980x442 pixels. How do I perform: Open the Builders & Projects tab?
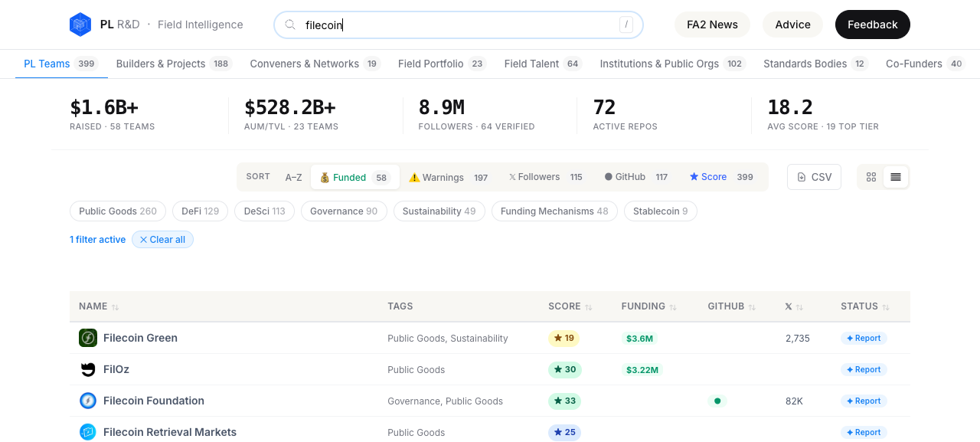174,64
